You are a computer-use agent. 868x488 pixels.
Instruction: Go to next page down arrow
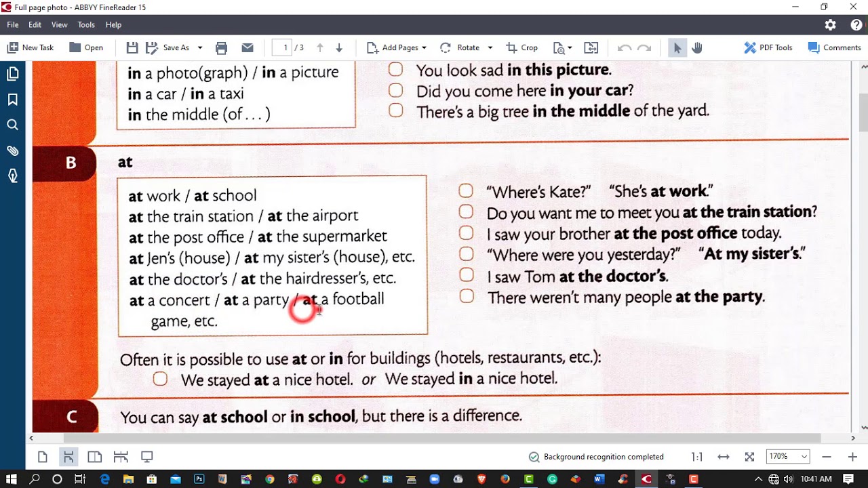point(339,47)
